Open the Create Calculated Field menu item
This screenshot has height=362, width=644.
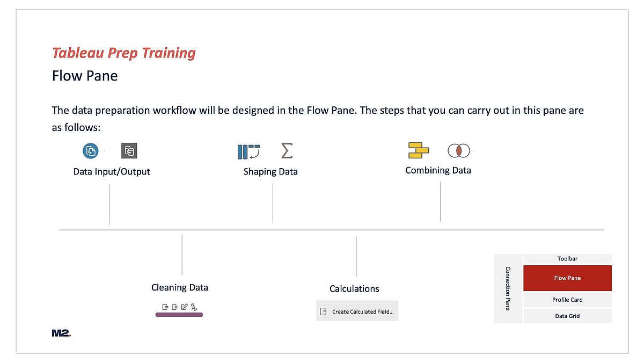pyautogui.click(x=357, y=311)
